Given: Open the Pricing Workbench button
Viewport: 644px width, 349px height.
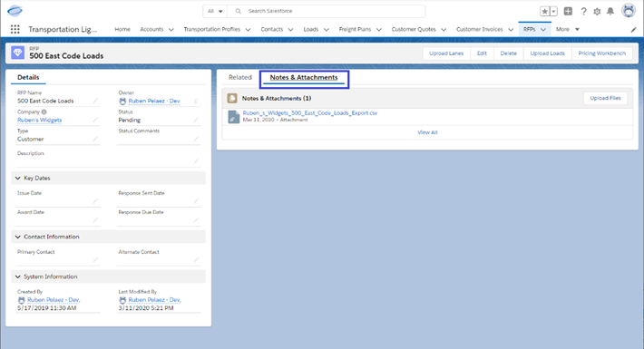Looking at the screenshot, I should pyautogui.click(x=602, y=53).
